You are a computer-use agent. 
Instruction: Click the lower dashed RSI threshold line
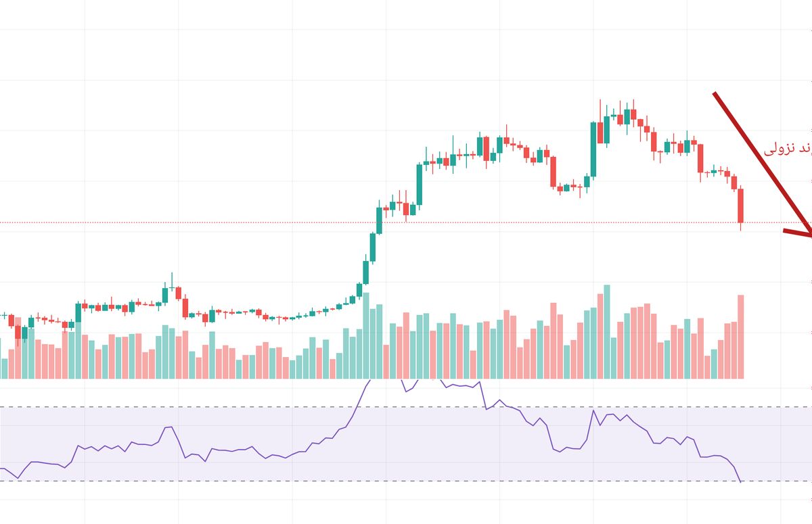click(203, 481)
